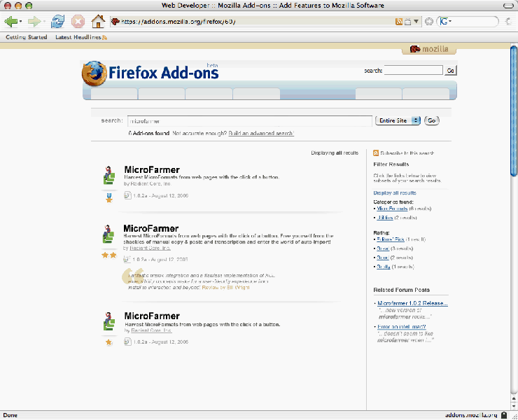Click the orange RSS feed icon in address bar
This screenshot has height=420, width=518.
tap(399, 22)
